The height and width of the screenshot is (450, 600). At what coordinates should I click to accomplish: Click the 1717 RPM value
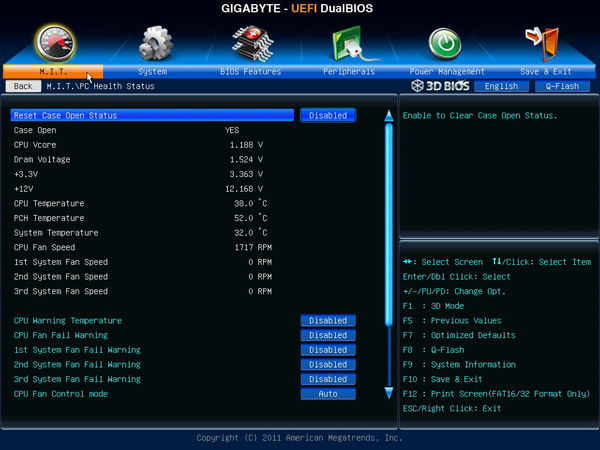tap(253, 247)
